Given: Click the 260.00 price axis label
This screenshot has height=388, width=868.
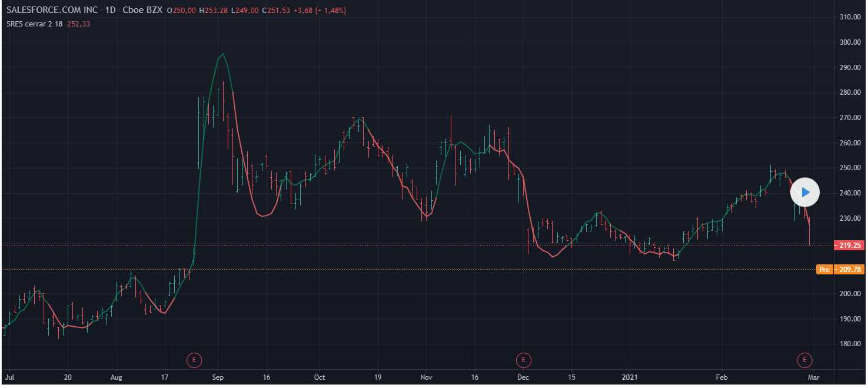Looking at the screenshot, I should (x=849, y=142).
